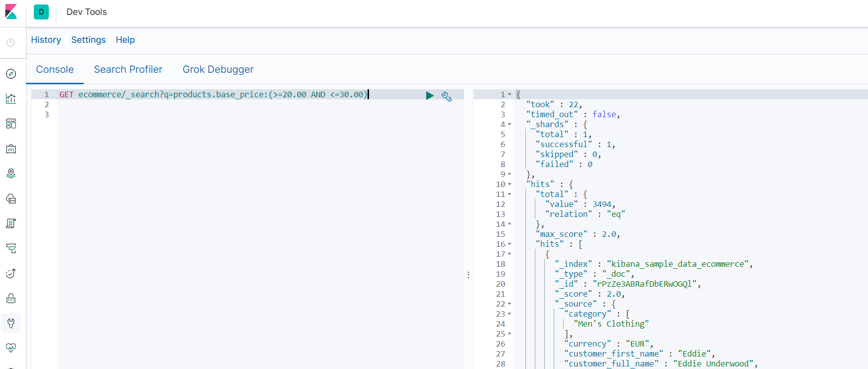Click "skipped" : 0 line
868x369 pixels.
[569, 154]
